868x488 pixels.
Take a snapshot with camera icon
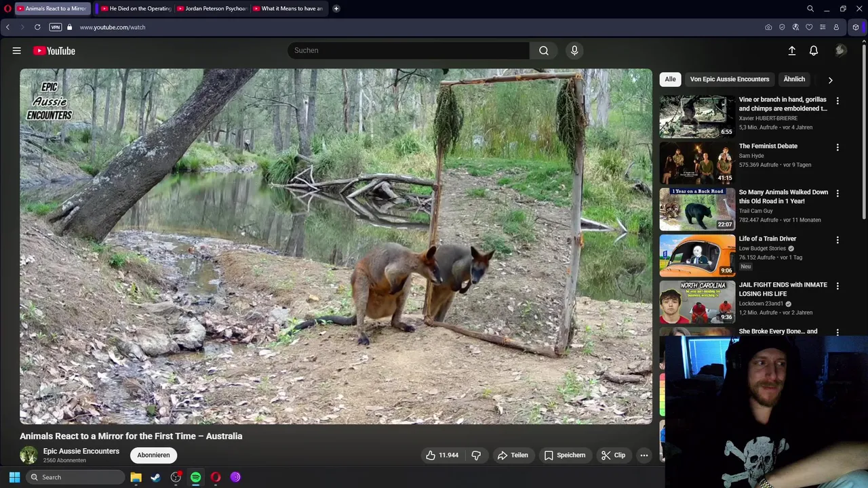768,27
